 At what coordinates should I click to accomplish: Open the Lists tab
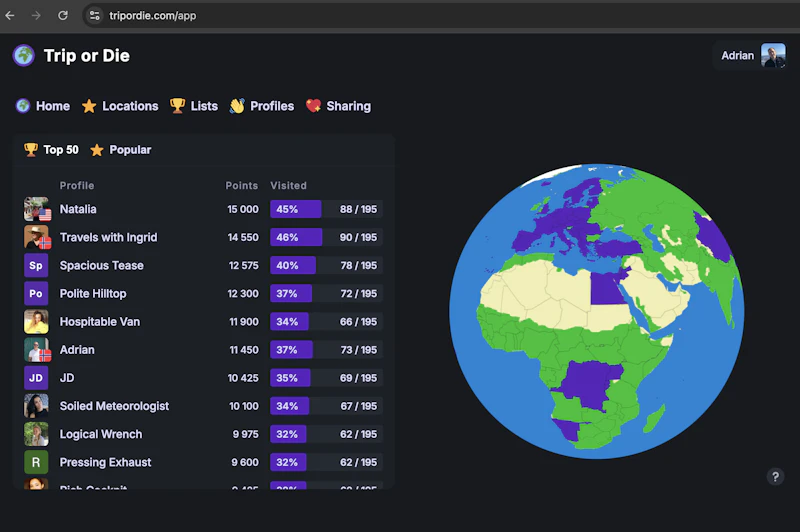[x=194, y=106]
